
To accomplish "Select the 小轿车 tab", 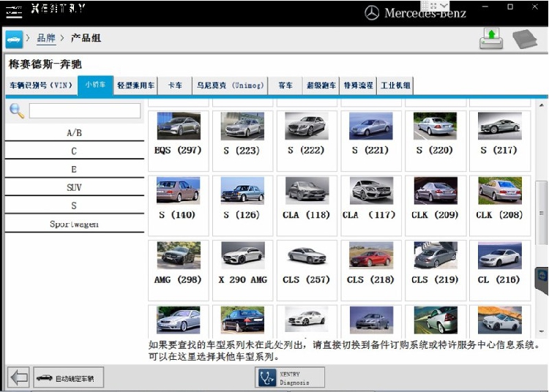I will pyautogui.click(x=95, y=85).
